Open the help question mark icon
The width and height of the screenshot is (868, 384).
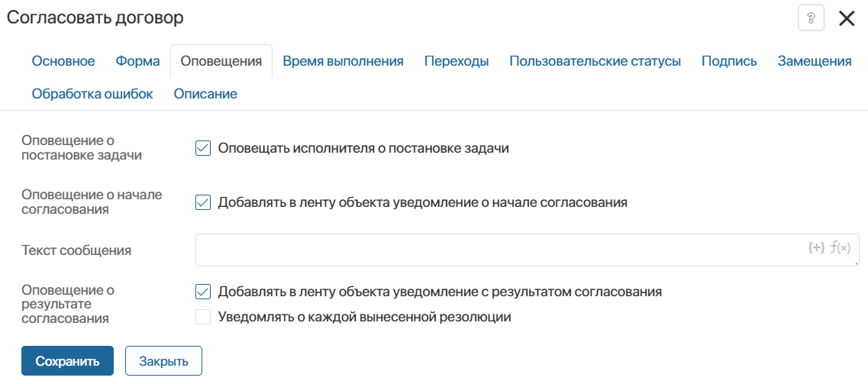pos(811,18)
